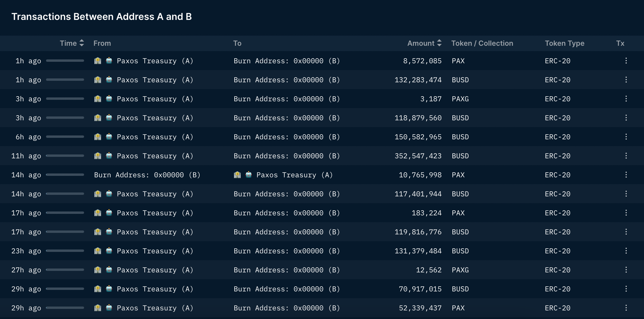Click the Token / Collection column header
Image resolution: width=644 pixels, height=319 pixels.
click(482, 43)
